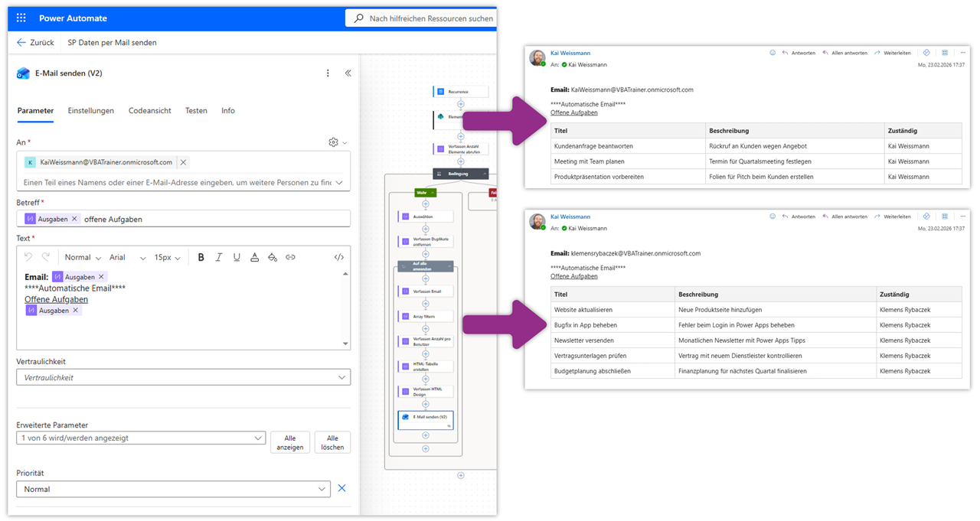Clear the Priorität parameter with the blue X
This screenshot has height=521, width=980.
point(342,488)
